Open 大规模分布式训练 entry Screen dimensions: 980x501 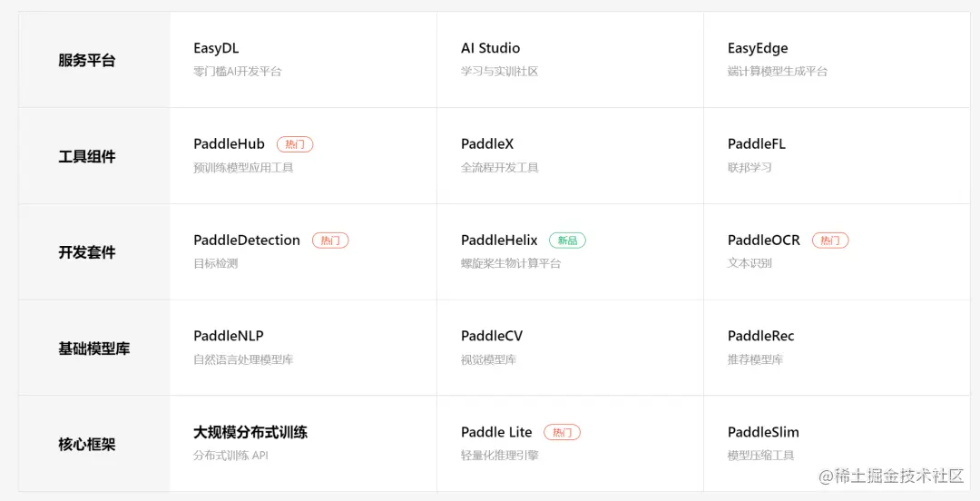(x=250, y=432)
